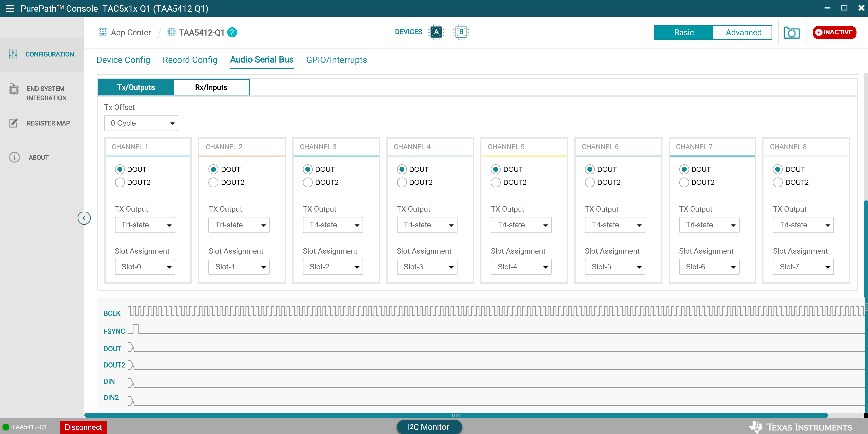Click the INACTIVE status button
This screenshot has height=434, width=868.
point(834,32)
